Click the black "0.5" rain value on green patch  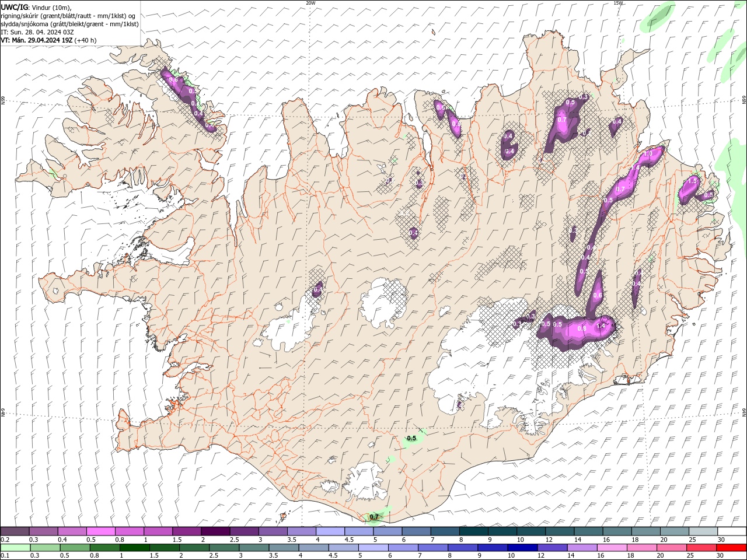click(x=411, y=438)
